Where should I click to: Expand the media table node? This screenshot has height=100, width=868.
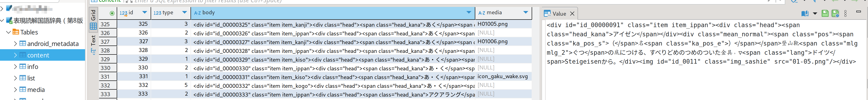point(15,89)
